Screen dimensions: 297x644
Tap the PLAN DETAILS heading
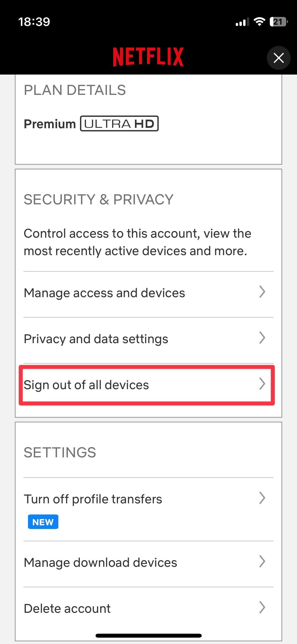pyautogui.click(x=75, y=90)
